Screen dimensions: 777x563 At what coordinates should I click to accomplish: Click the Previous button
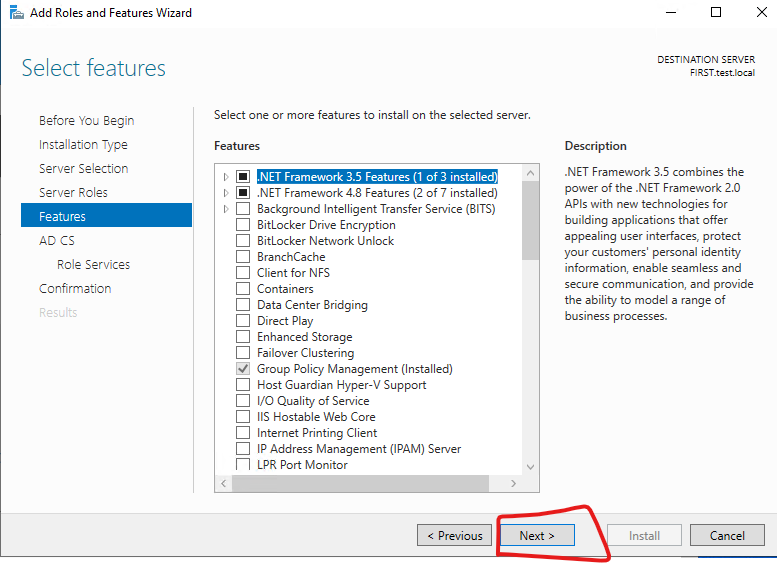pos(454,535)
